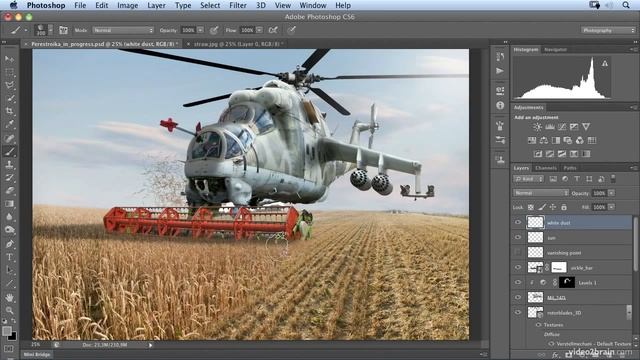The width and height of the screenshot is (640, 360).
Task: Open the layer Fill dropdown arrow
Action: (611, 207)
